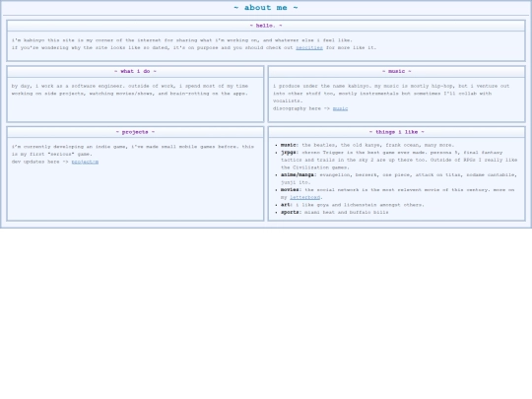Open the projects link after 'dev updates here'
532x399 pixels.
pyautogui.click(x=85, y=162)
